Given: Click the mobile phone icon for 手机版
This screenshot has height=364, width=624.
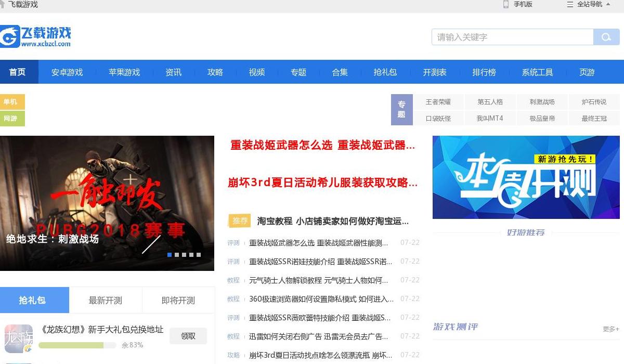Looking at the screenshot, I should pos(505,4).
